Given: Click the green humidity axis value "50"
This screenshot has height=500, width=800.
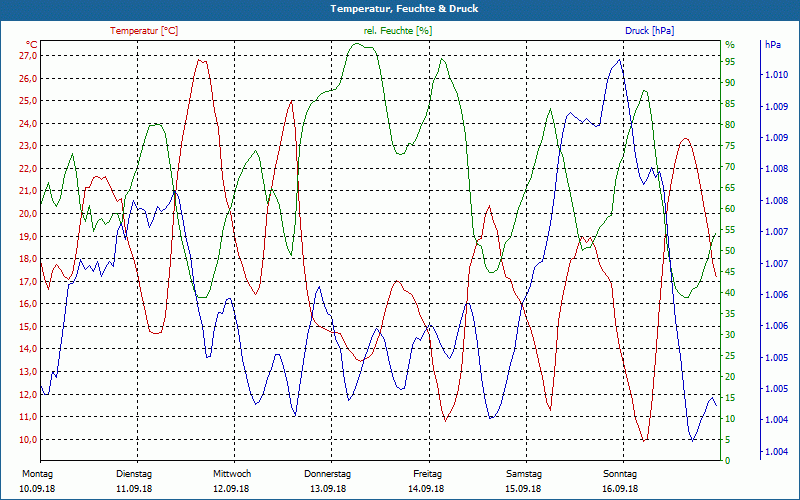Looking at the screenshot, I should click(730, 251).
